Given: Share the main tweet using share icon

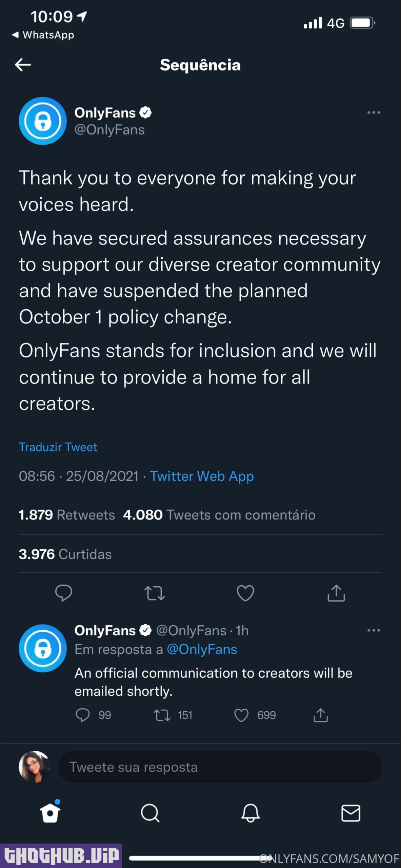Looking at the screenshot, I should point(336,593).
